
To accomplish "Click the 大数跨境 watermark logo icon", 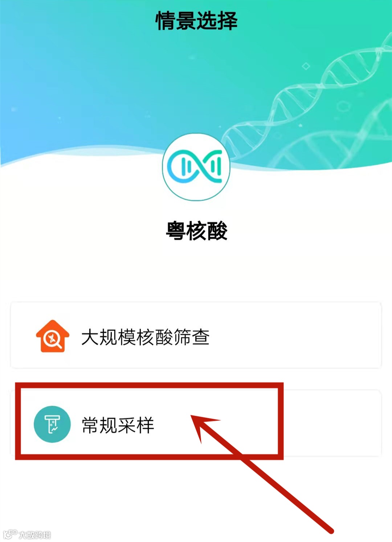I will pos(10,534).
